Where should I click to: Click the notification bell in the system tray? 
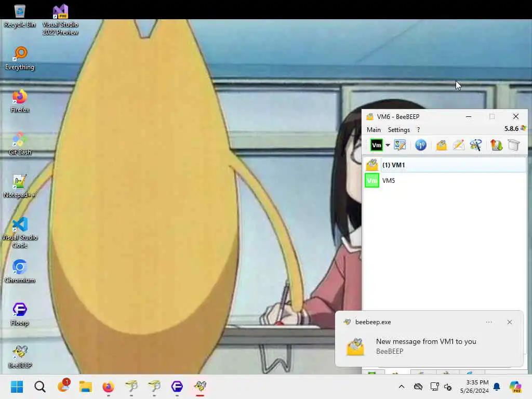click(497, 387)
